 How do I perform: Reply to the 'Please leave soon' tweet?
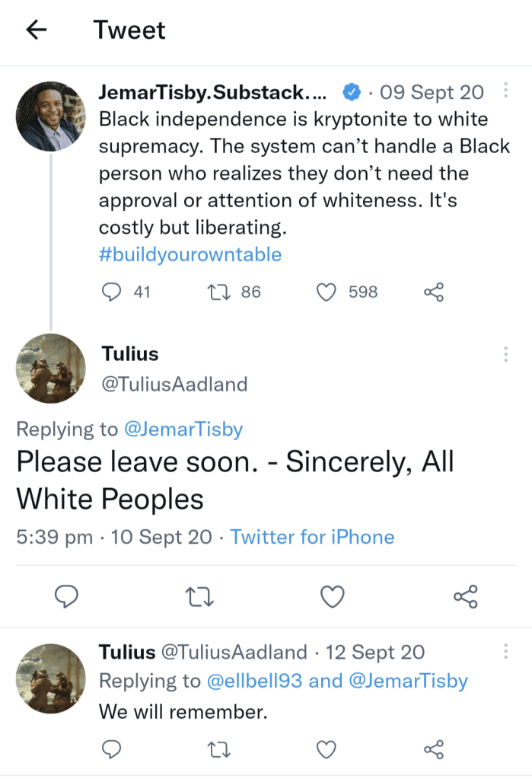68,597
